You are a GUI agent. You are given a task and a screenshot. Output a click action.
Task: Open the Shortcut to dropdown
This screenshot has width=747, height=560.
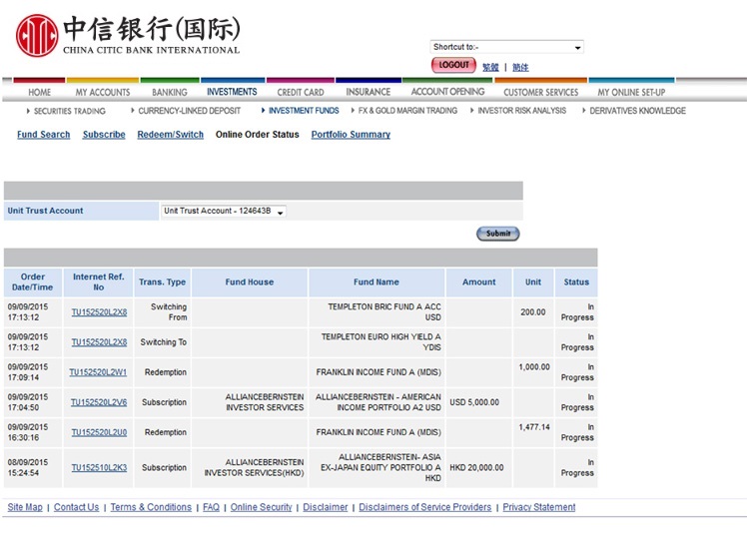pyautogui.click(x=506, y=47)
